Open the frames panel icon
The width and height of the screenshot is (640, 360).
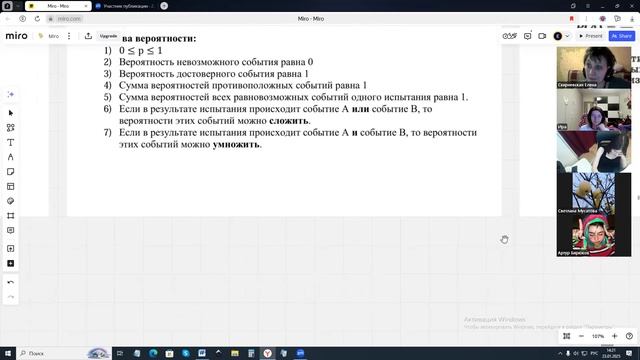point(567,336)
